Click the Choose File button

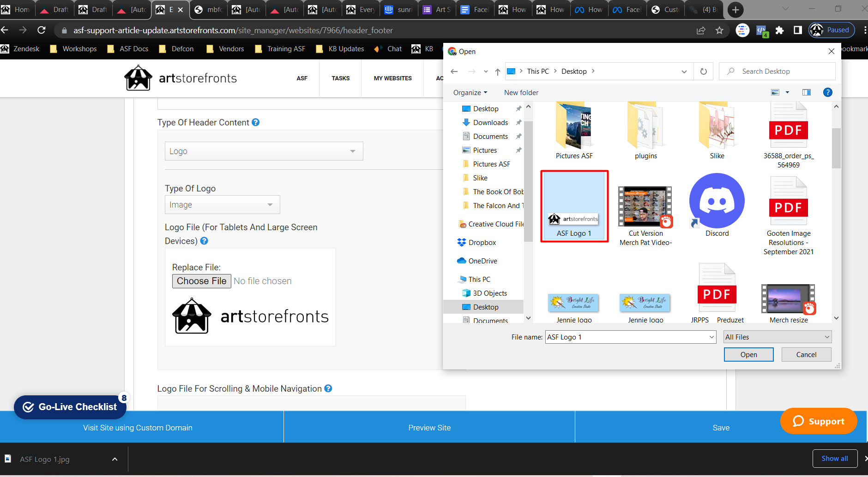pos(201,281)
